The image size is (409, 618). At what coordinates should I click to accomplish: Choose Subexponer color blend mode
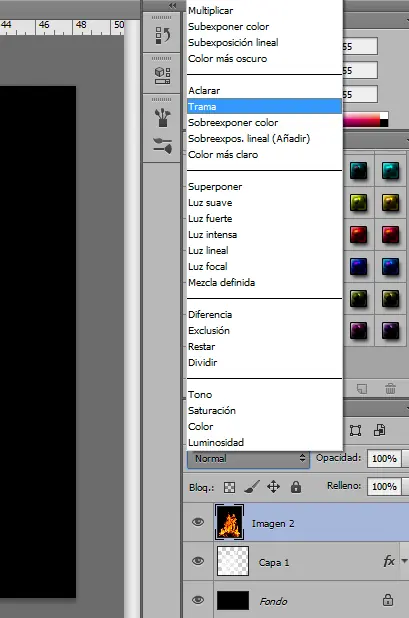(x=264, y=27)
